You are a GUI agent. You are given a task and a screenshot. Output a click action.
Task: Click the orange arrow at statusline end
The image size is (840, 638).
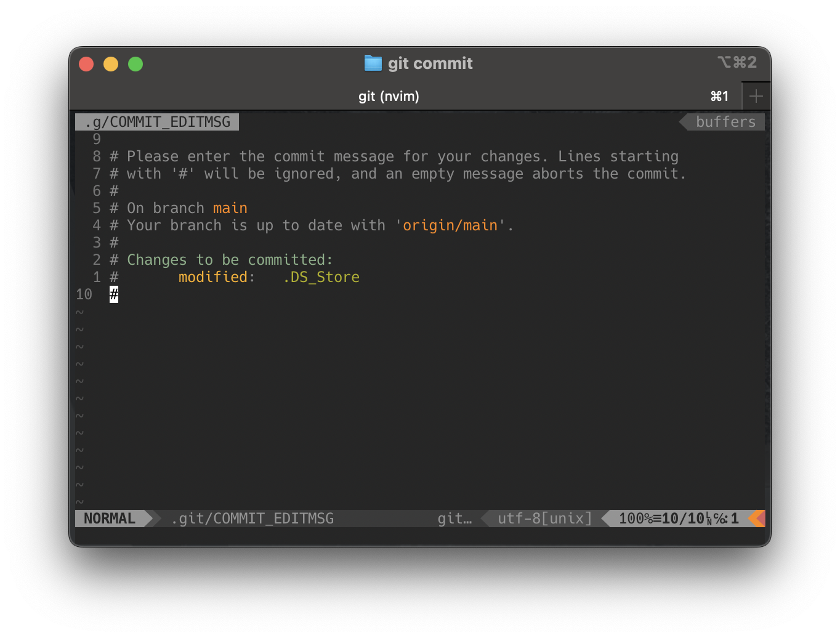[x=756, y=518]
